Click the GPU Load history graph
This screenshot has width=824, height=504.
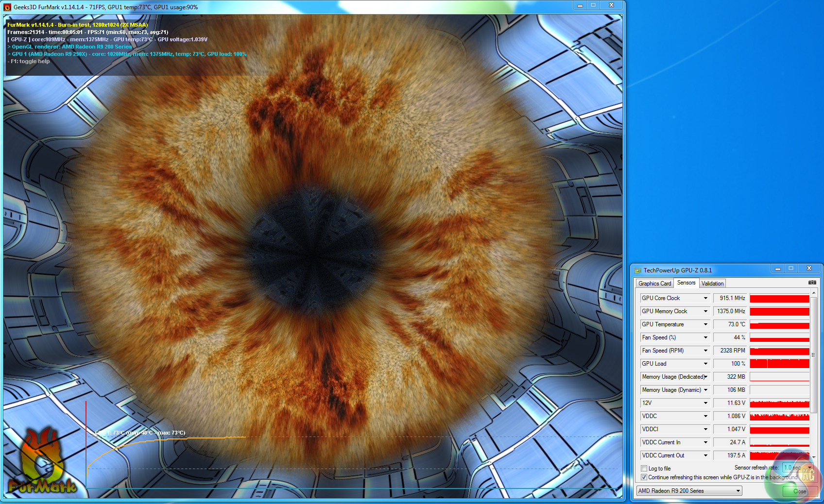[x=779, y=364]
